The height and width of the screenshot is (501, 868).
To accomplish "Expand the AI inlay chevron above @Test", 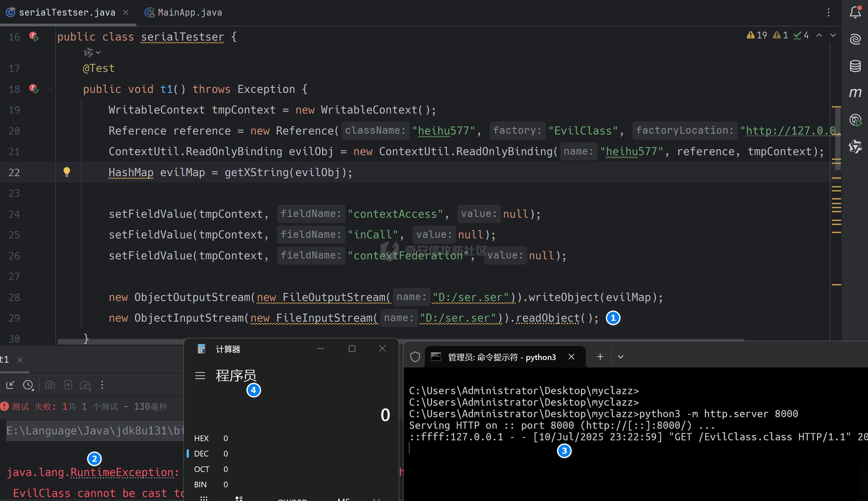I will click(x=98, y=52).
